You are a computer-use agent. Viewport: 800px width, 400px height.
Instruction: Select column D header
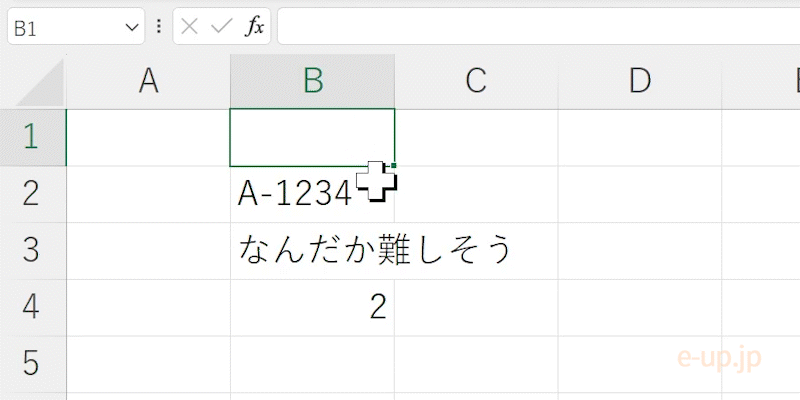(640, 82)
